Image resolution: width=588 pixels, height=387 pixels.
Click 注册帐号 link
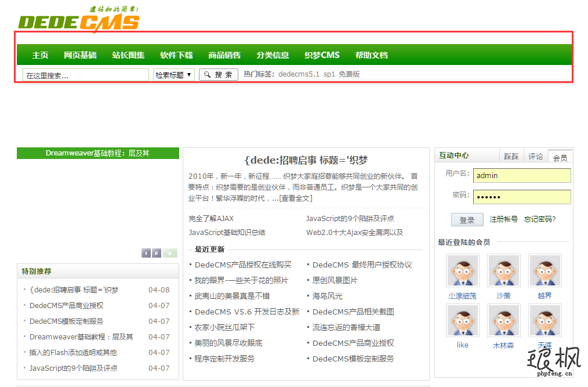(x=503, y=219)
